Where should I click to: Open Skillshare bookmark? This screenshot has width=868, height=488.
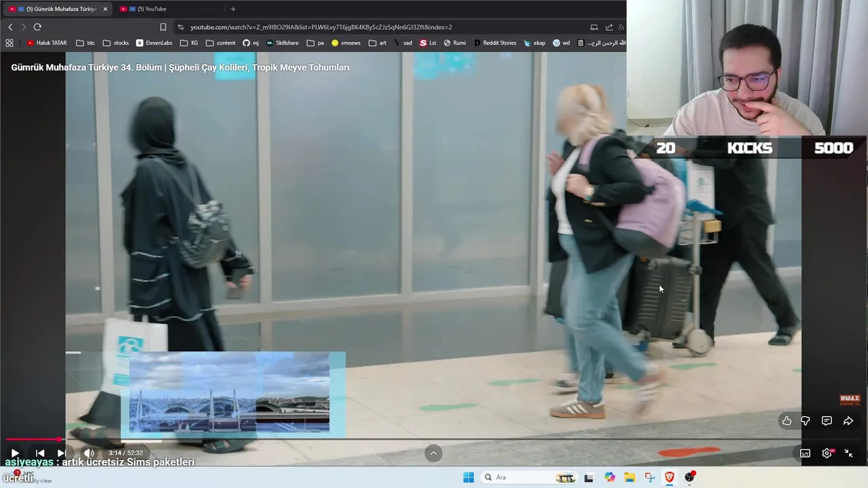click(282, 43)
